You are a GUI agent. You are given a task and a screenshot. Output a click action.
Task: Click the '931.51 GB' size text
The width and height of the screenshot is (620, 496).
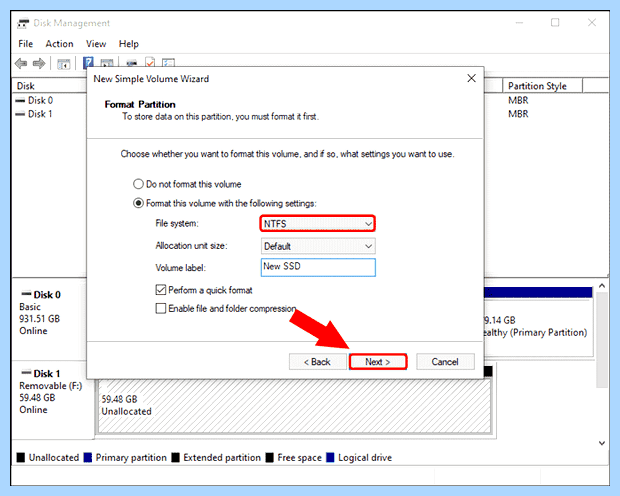(40, 319)
